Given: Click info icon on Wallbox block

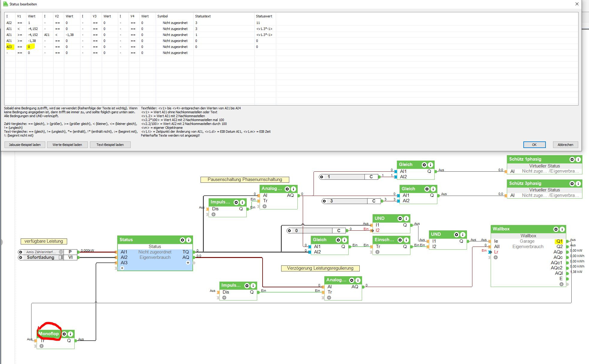Looking at the screenshot, I should point(562,229).
